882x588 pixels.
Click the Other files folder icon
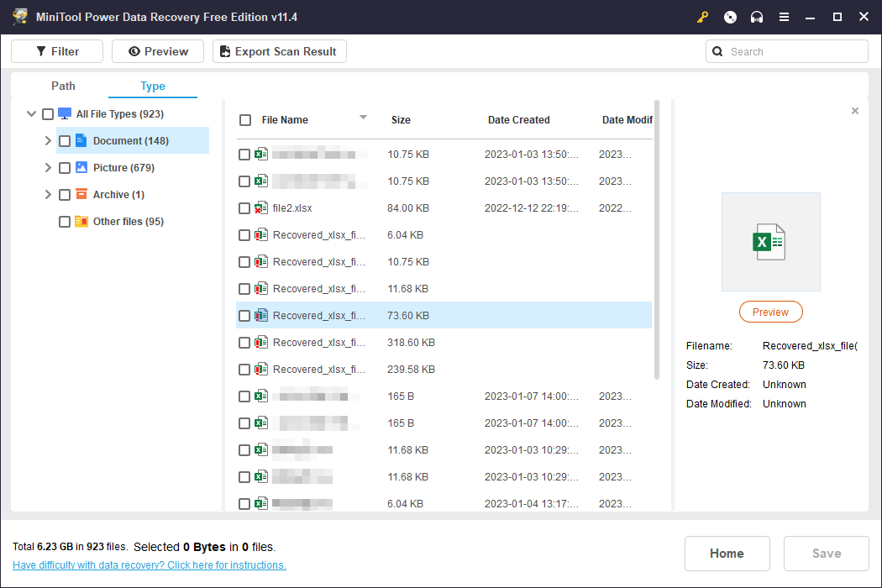coord(81,222)
